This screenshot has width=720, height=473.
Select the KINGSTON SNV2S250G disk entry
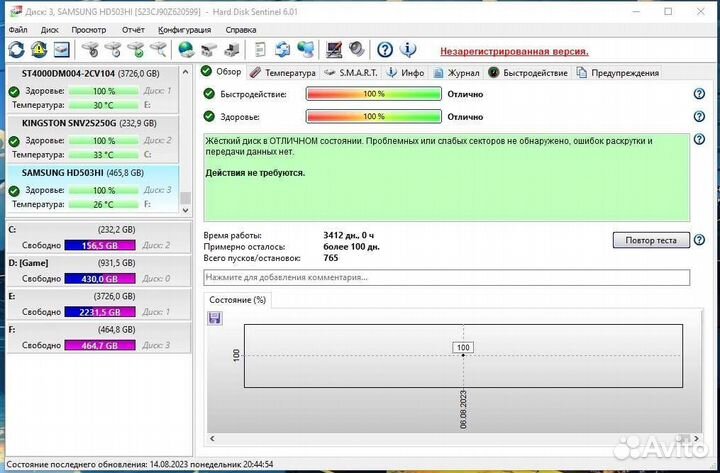93,139
